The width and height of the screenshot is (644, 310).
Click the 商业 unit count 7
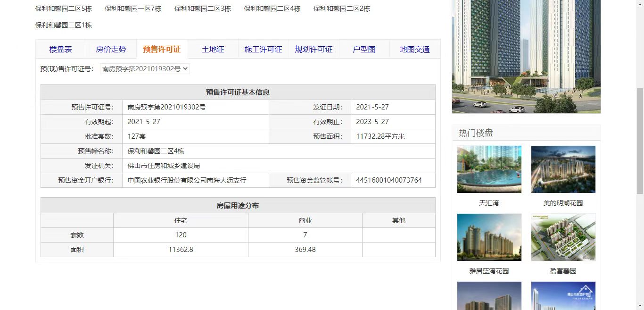tap(305, 235)
